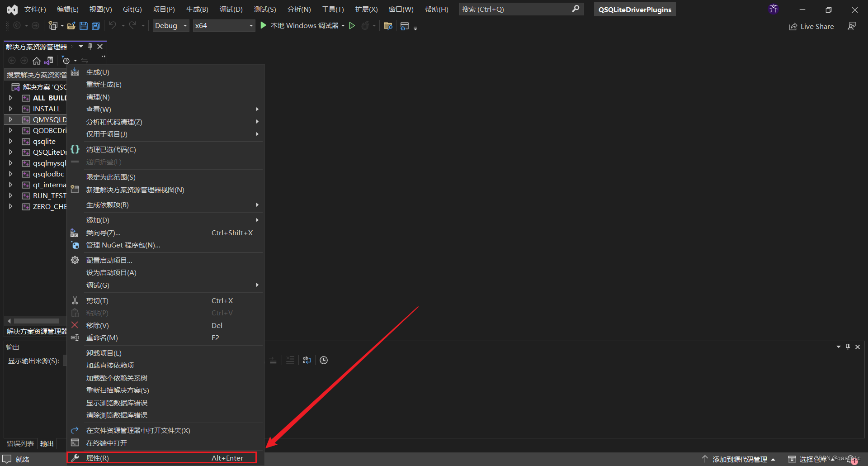
Task: Open Solution Explorer window options dropdown
Action: tap(81, 47)
